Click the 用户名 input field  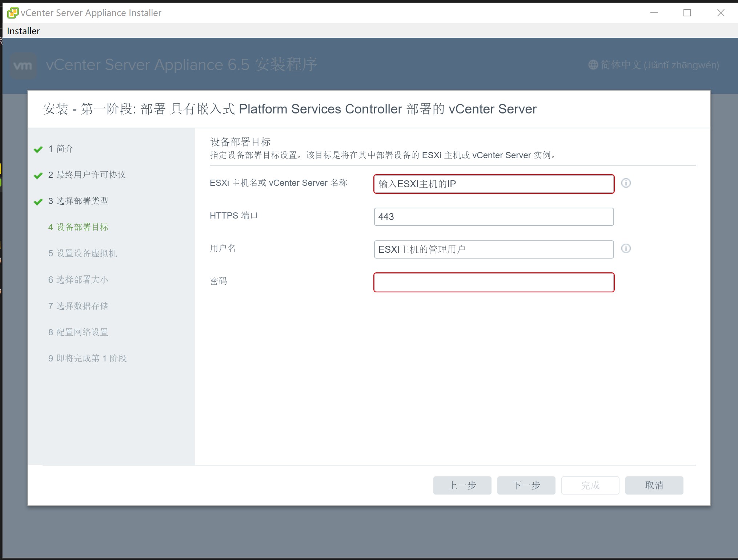point(494,249)
